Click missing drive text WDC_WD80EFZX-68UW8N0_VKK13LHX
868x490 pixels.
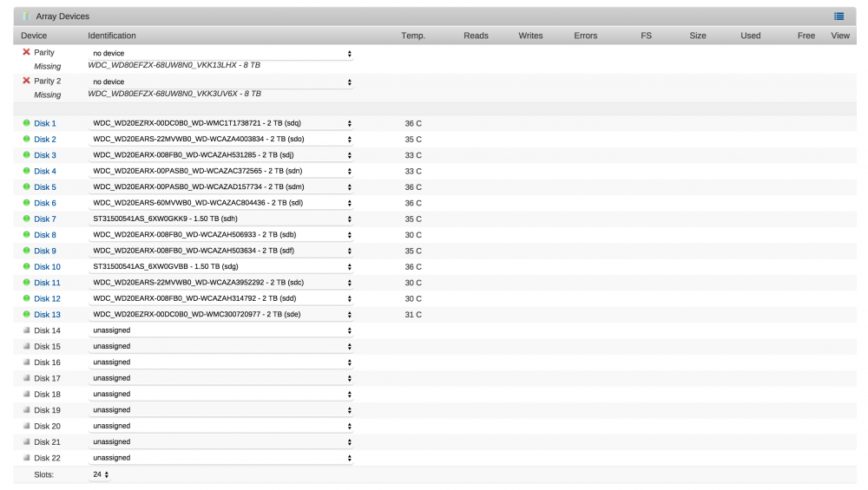(174, 65)
